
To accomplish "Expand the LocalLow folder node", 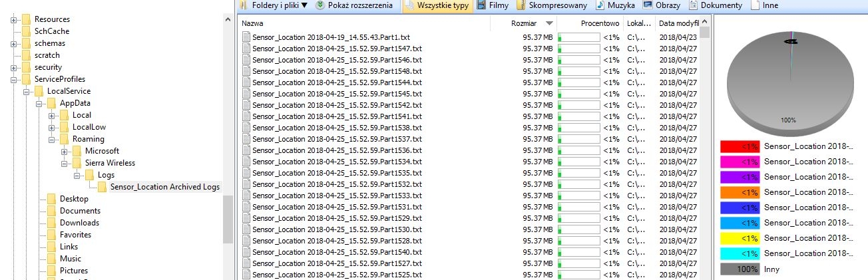I will click(x=52, y=127).
